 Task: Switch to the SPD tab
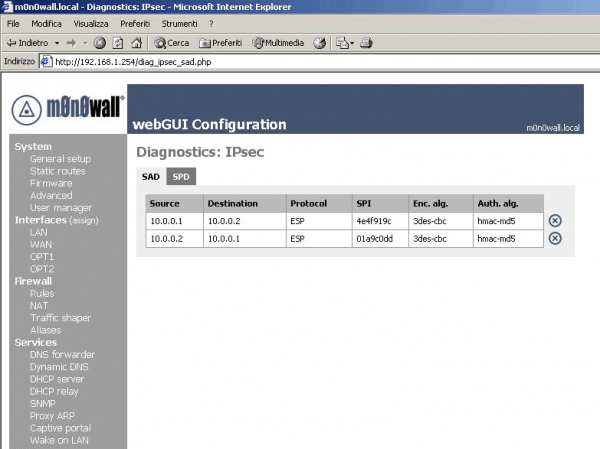(180, 177)
